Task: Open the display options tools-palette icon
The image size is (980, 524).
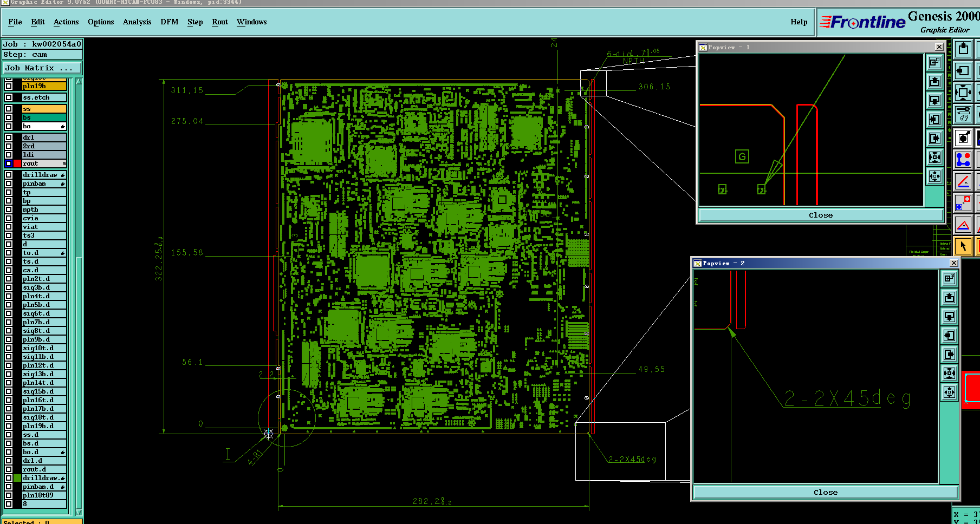Action: (x=963, y=114)
